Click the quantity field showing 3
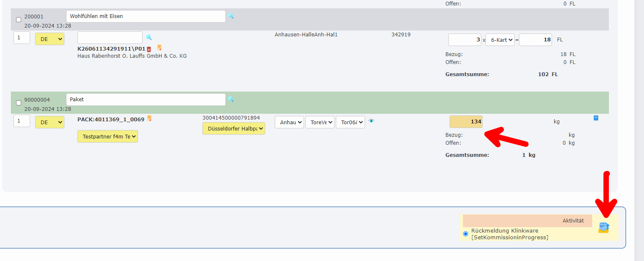 [465, 40]
